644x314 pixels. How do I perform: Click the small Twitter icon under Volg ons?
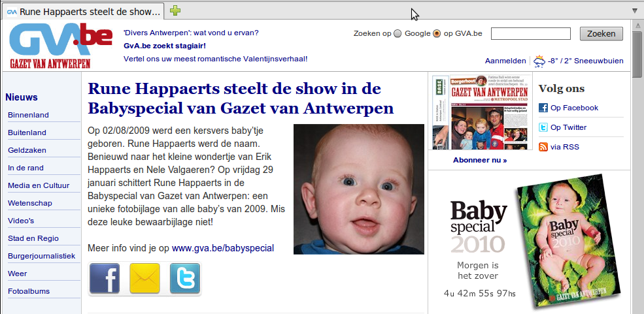click(x=543, y=127)
